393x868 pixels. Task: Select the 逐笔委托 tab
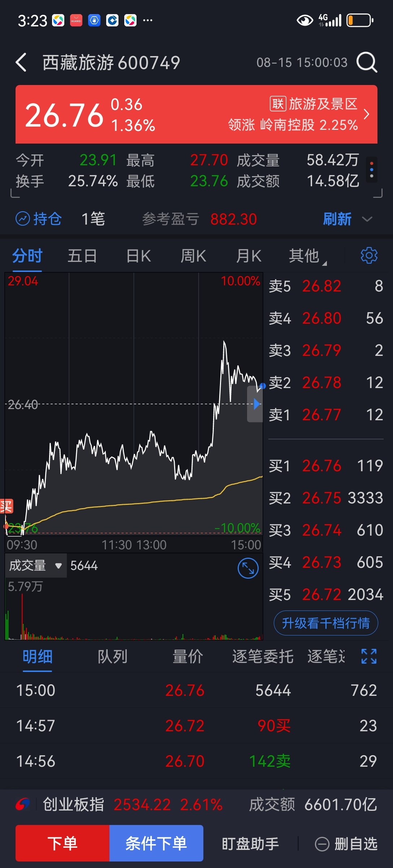(263, 656)
